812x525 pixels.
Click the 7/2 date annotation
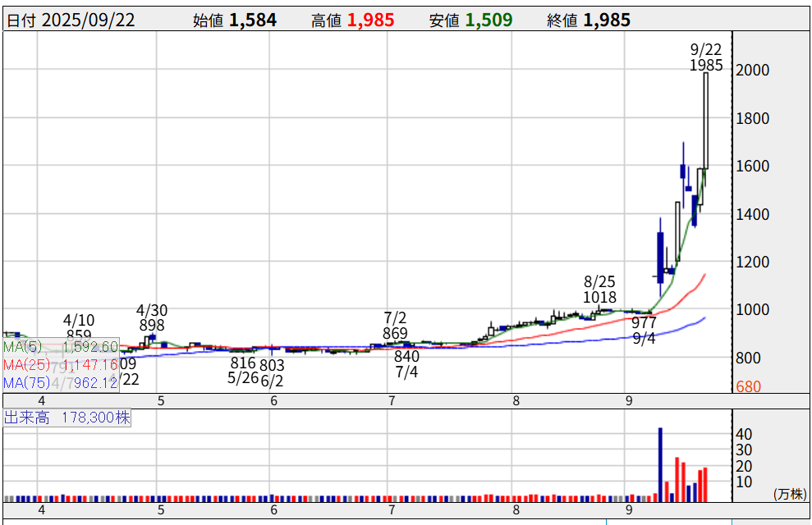[x=395, y=317]
